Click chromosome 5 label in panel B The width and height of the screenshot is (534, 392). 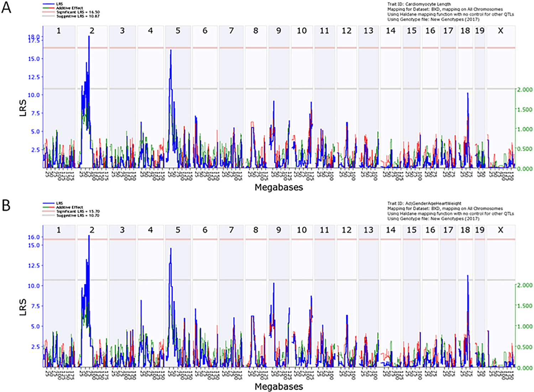[178, 230]
